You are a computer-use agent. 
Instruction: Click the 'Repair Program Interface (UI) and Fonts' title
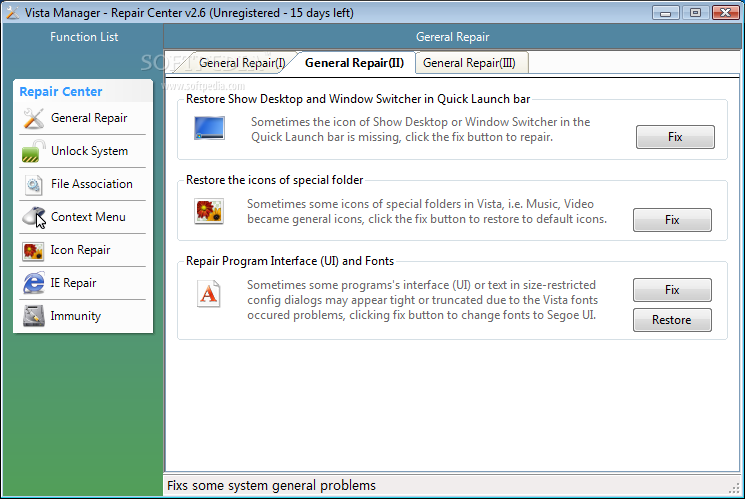(x=290, y=261)
